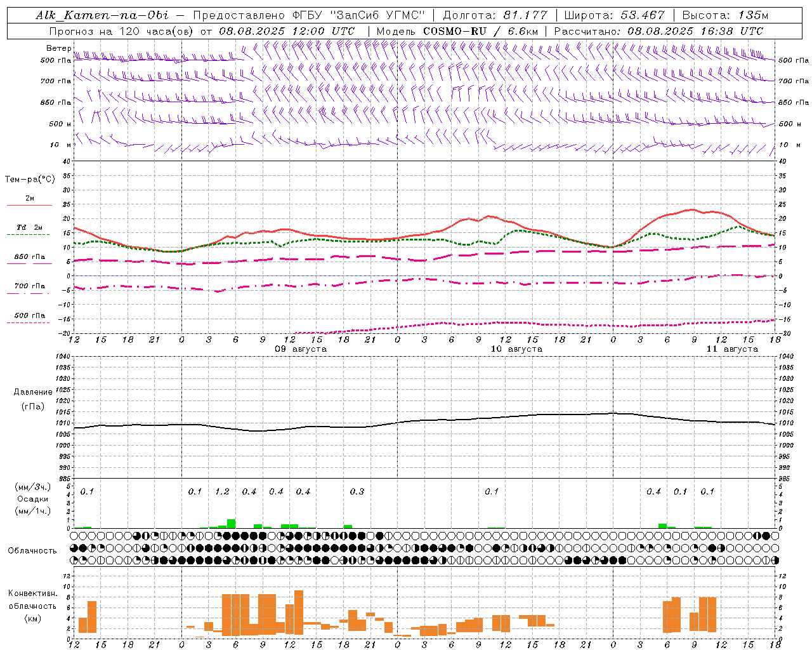
Task: Click the Осадки precipitation label
Action: [33, 500]
